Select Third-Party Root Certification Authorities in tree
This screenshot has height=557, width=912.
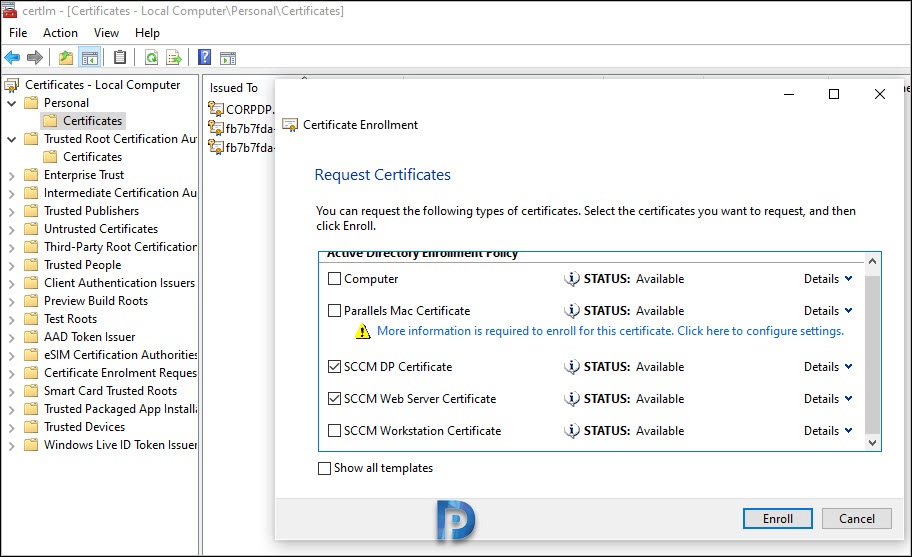point(120,247)
